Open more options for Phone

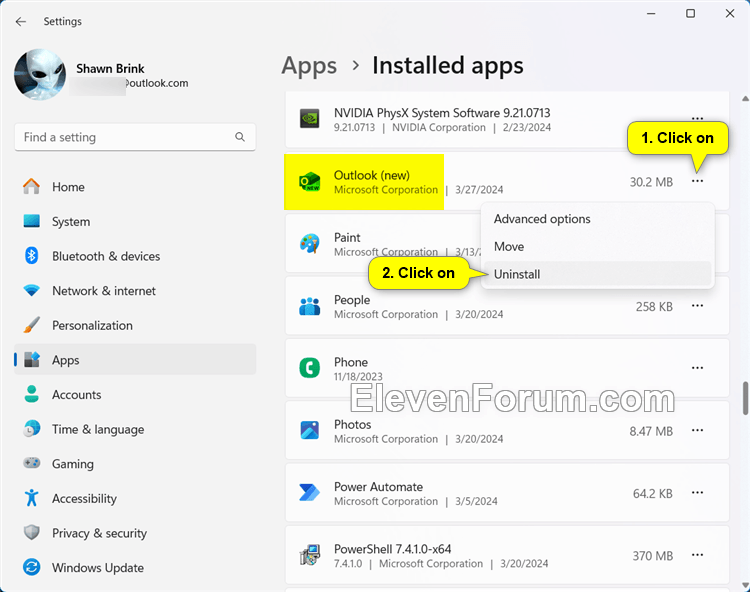(x=697, y=368)
